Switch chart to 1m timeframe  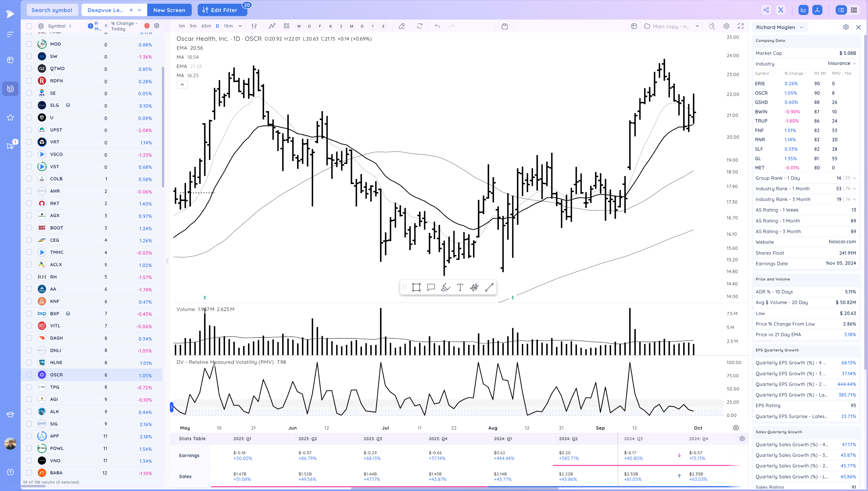pyautogui.click(x=182, y=26)
